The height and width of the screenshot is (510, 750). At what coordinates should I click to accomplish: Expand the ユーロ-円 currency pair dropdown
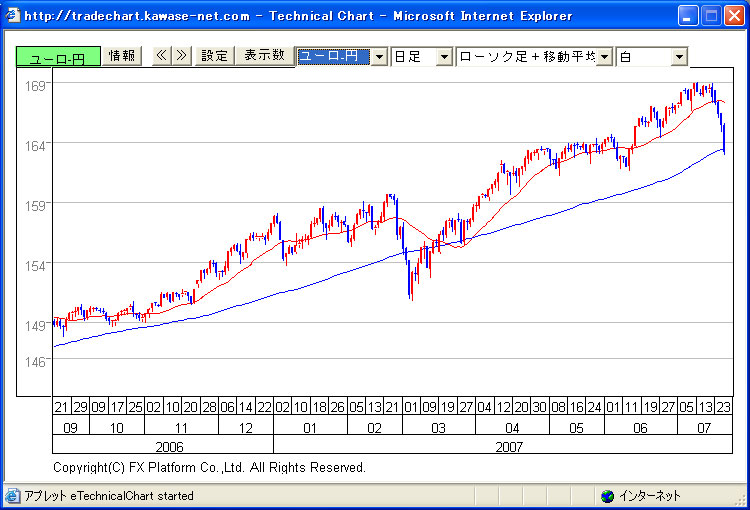tap(379, 57)
